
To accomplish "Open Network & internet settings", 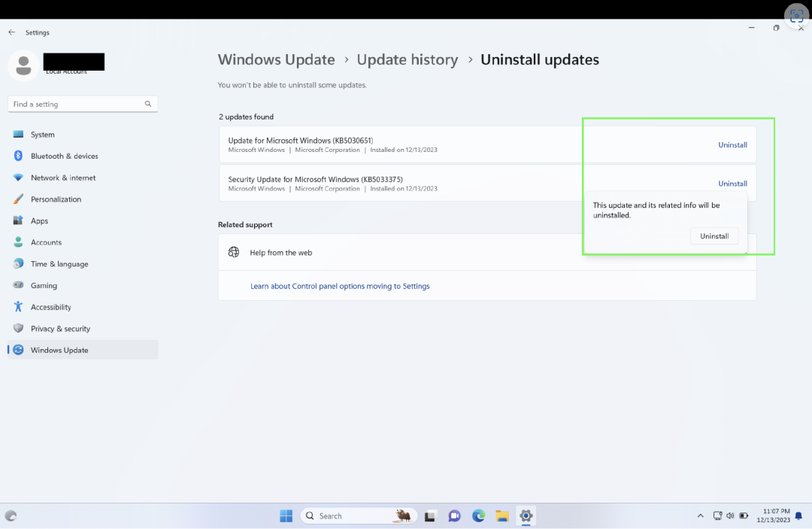I will pos(83,178).
